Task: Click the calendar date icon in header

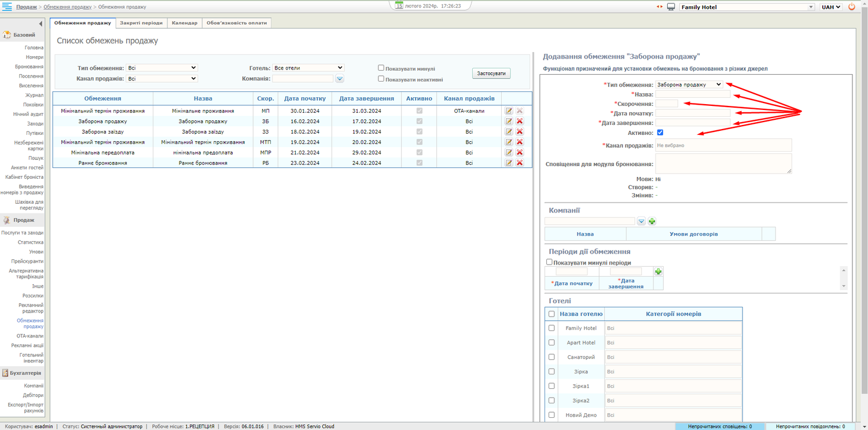Action: coord(399,5)
